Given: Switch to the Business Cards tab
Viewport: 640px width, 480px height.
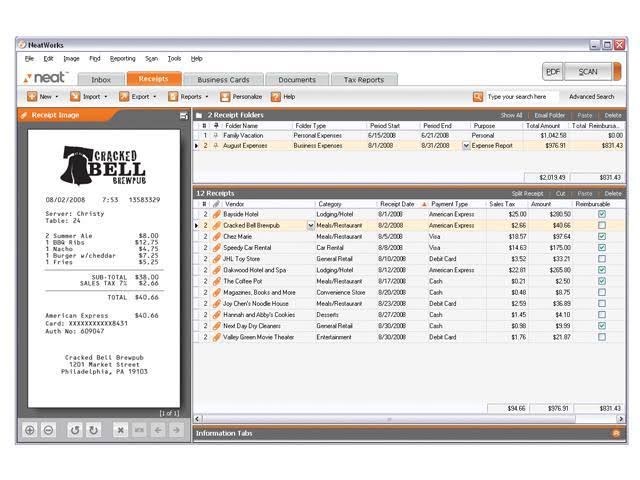Looking at the screenshot, I should pos(223,80).
